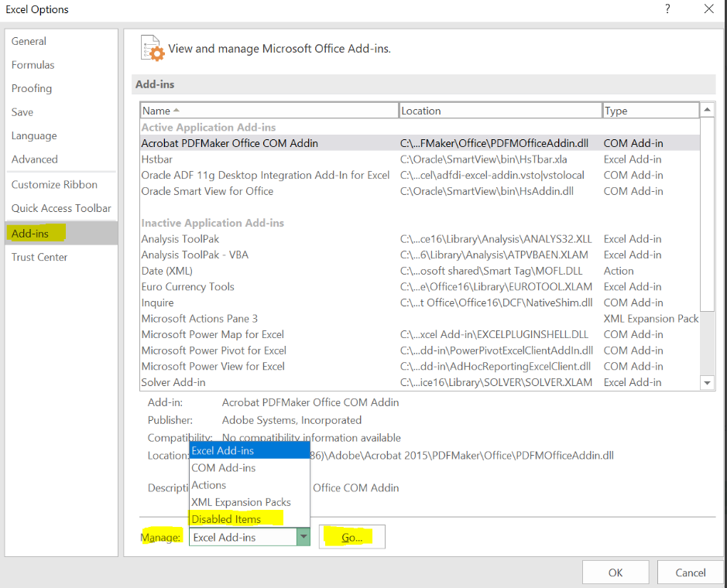Image resolution: width=727 pixels, height=588 pixels.
Task: Pick XML Expansion Packs option
Action: [x=241, y=502]
